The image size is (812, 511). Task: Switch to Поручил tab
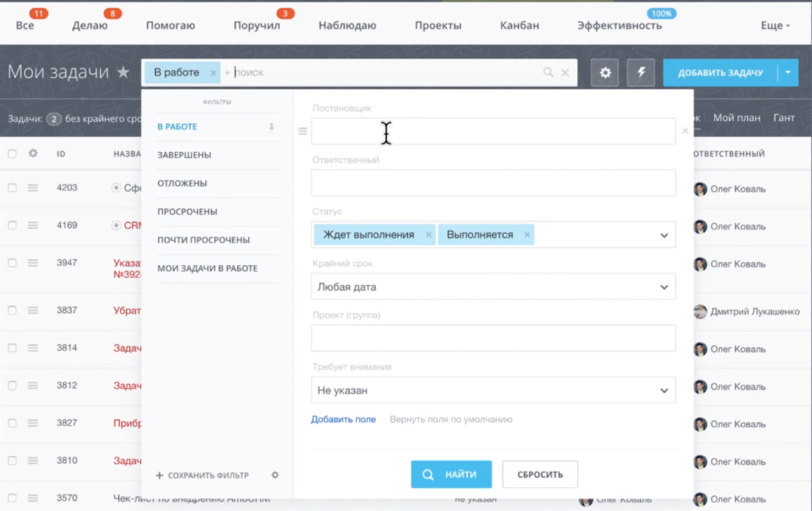click(257, 25)
